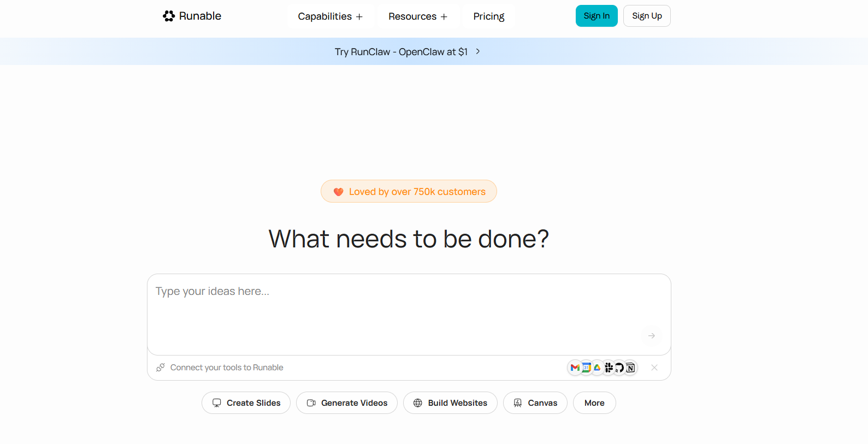Click the 'Loved by over 750k customers' badge
Image resolution: width=868 pixels, height=444 pixels.
tap(409, 191)
